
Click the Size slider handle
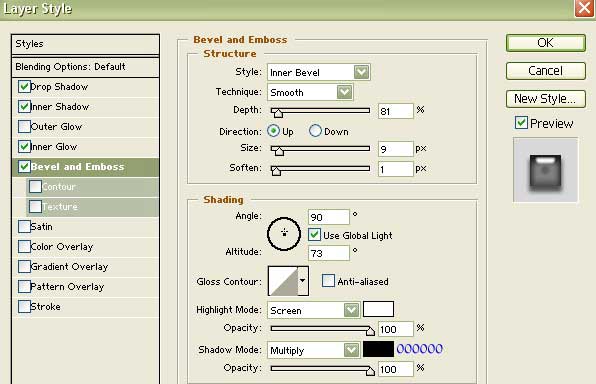coord(279,151)
